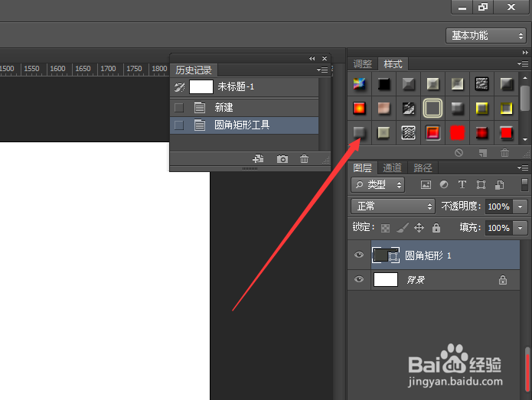Image resolution: width=532 pixels, height=400 pixels.
Task: Click the 圆角矩形 1 layer thumbnail
Action: (386, 255)
